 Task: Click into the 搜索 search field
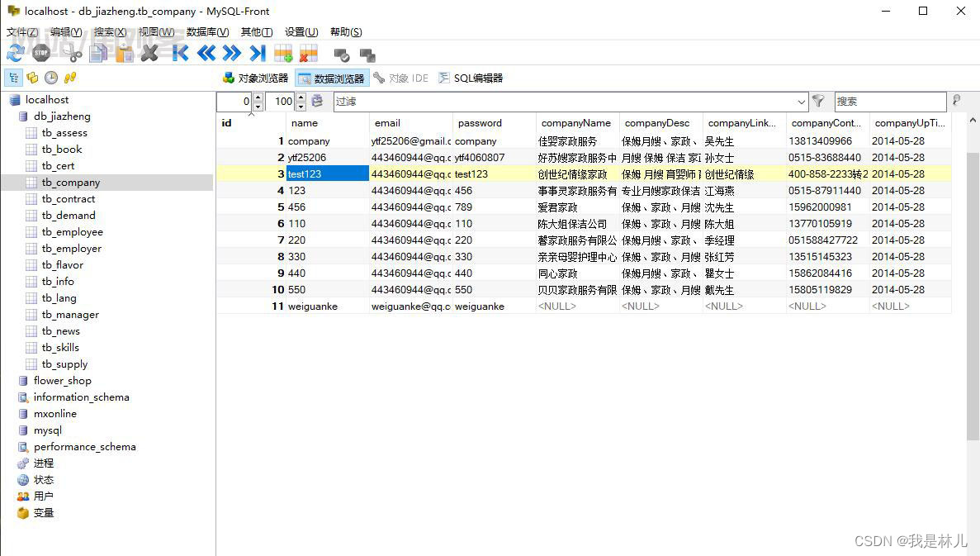pos(892,101)
